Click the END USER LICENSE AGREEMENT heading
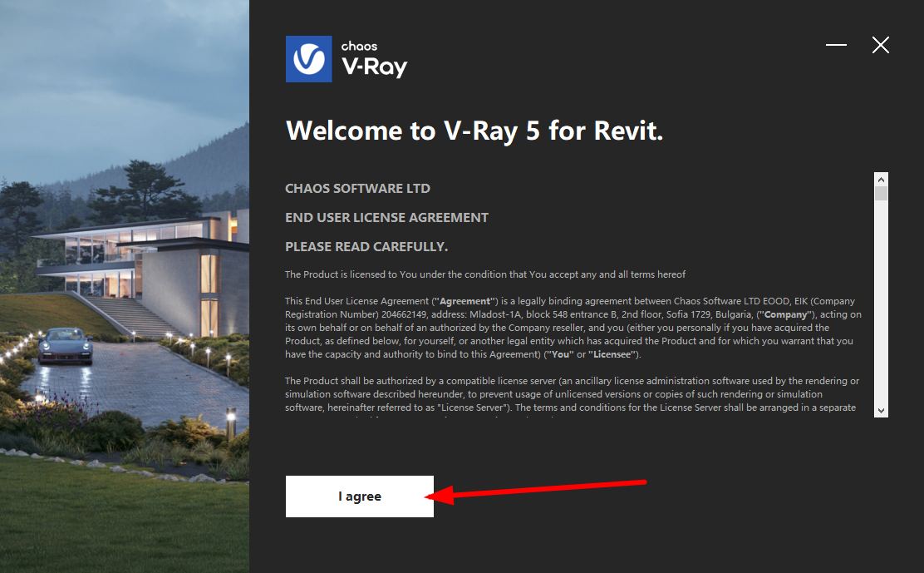Image resolution: width=924 pixels, height=573 pixels. point(386,218)
